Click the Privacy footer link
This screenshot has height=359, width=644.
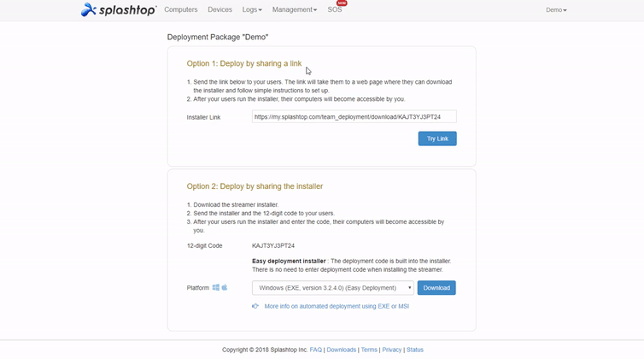coord(392,350)
